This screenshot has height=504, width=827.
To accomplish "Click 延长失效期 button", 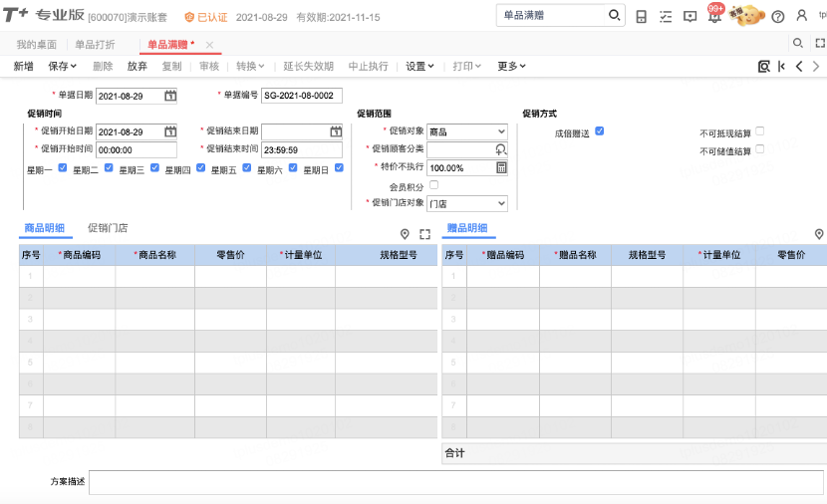I will [309, 67].
